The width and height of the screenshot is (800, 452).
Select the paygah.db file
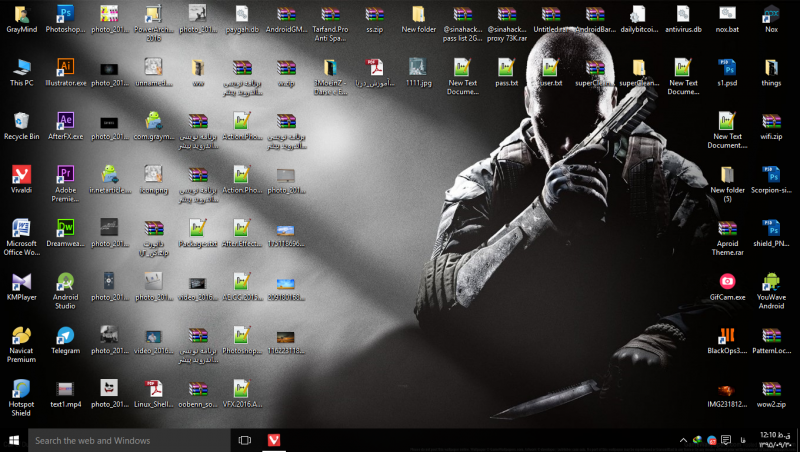tap(242, 19)
